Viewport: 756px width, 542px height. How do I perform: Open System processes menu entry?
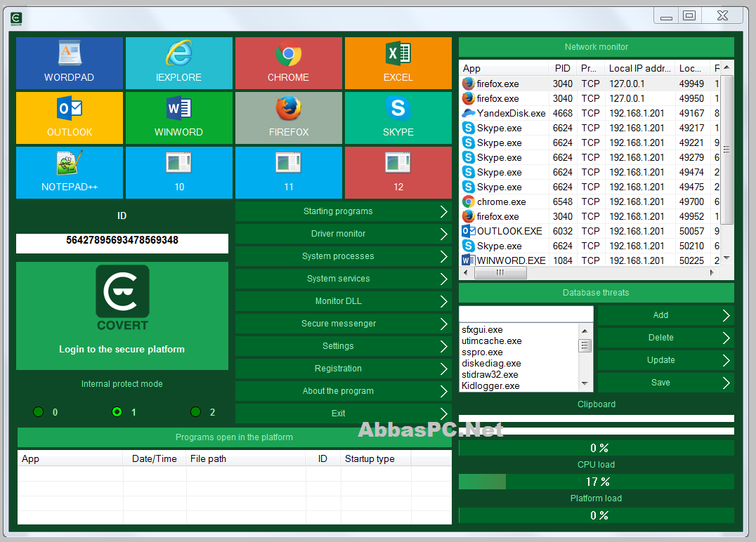[344, 256]
